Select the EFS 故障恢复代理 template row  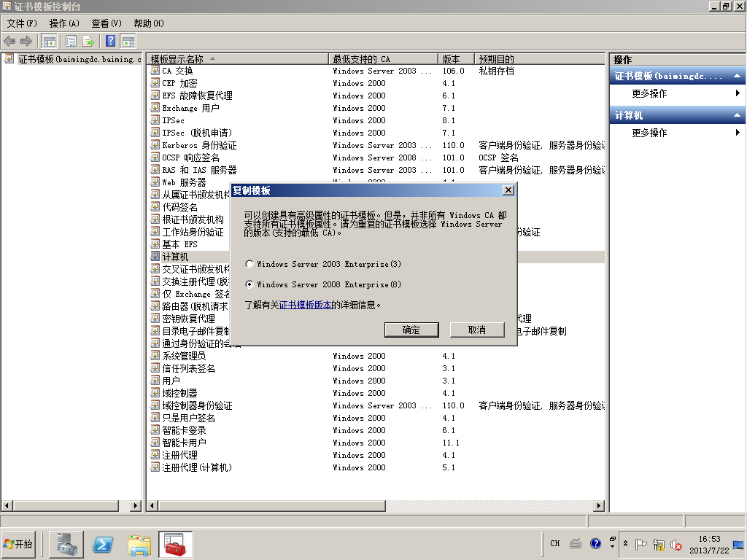pos(377,96)
